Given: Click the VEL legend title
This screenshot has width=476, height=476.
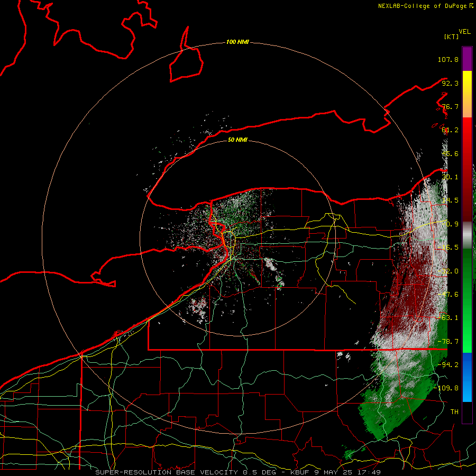Looking at the screenshot, I should (465, 31).
